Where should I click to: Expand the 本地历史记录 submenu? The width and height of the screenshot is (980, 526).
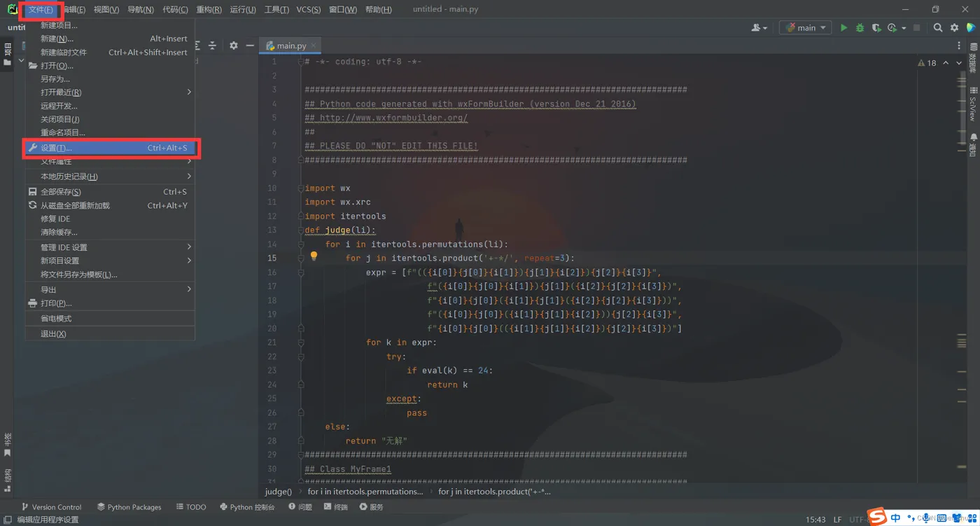point(110,177)
